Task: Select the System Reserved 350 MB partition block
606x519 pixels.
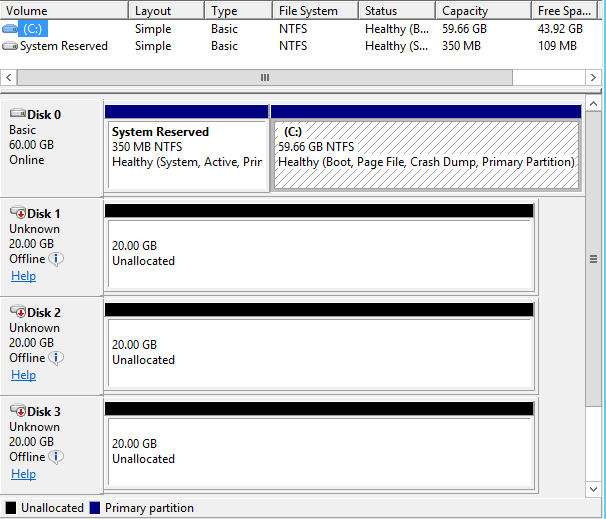Action: pos(187,154)
